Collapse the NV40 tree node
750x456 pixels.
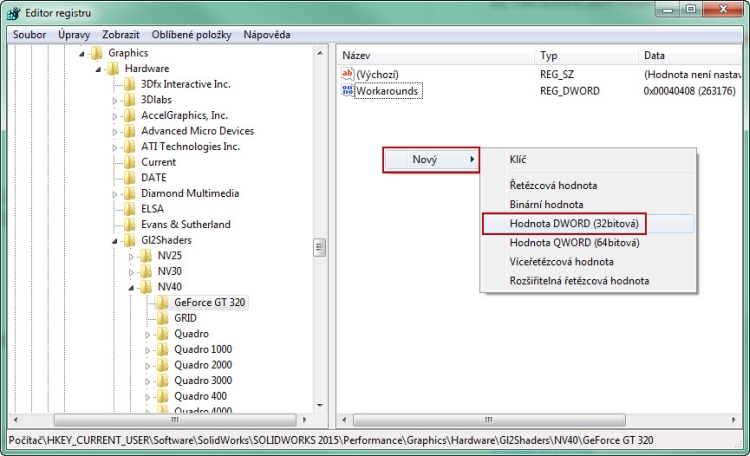[x=131, y=288]
